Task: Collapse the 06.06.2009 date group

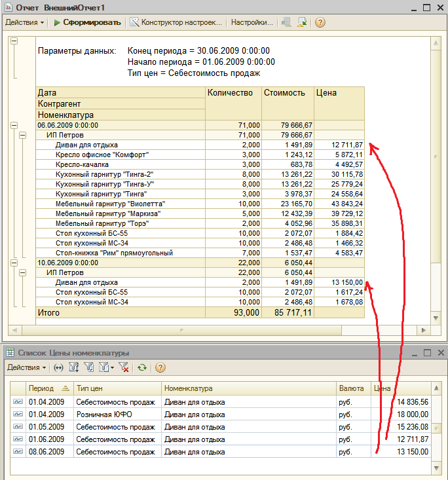Action: [14, 125]
